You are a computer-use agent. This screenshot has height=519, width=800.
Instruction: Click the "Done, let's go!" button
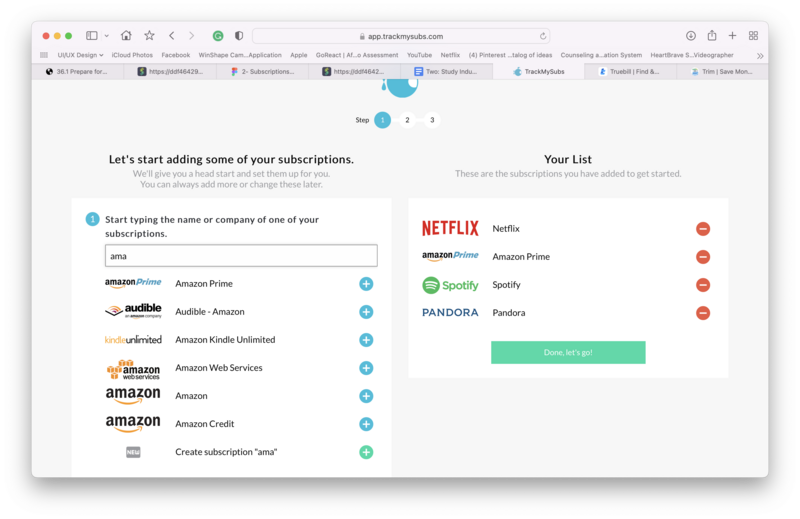coord(568,353)
